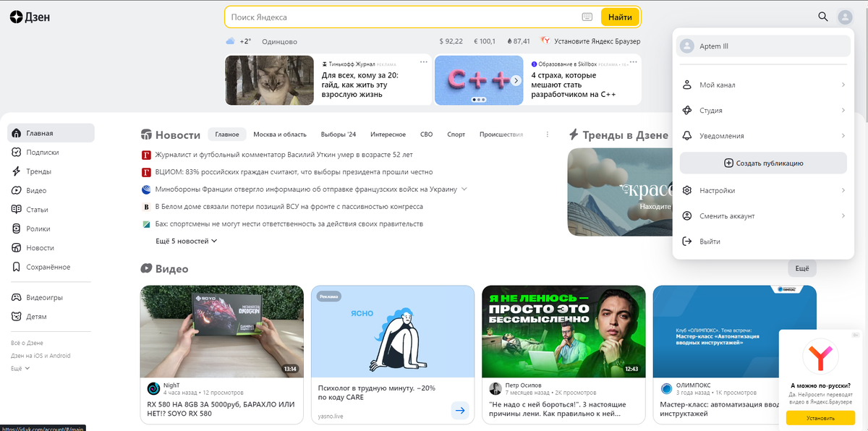Click the Ролики icon in sidebar
This screenshot has height=431, width=868.
click(17, 229)
